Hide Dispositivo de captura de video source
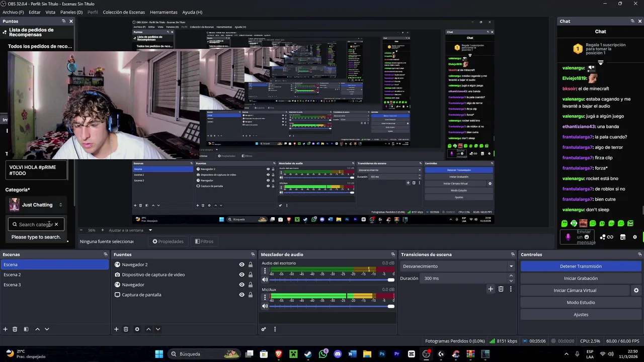 (x=242, y=275)
